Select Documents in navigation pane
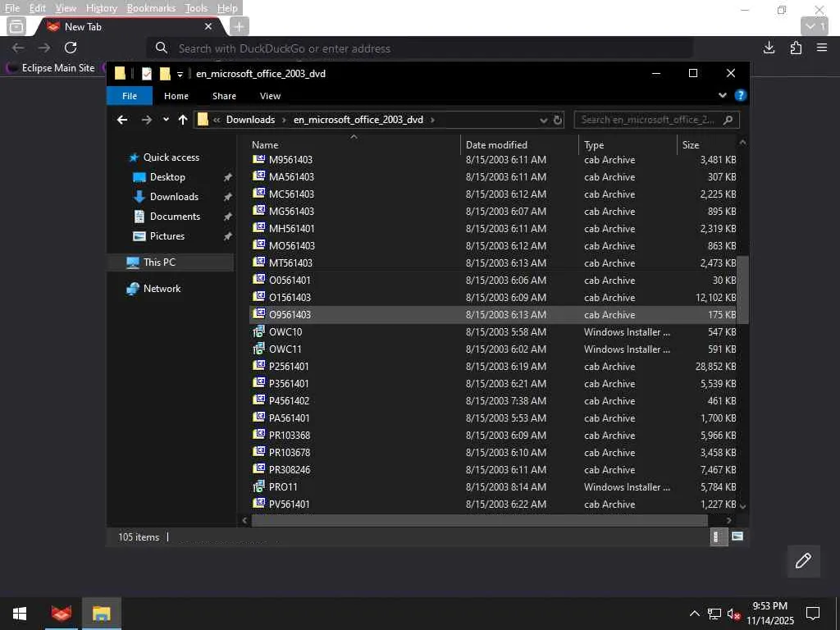 [x=175, y=217]
